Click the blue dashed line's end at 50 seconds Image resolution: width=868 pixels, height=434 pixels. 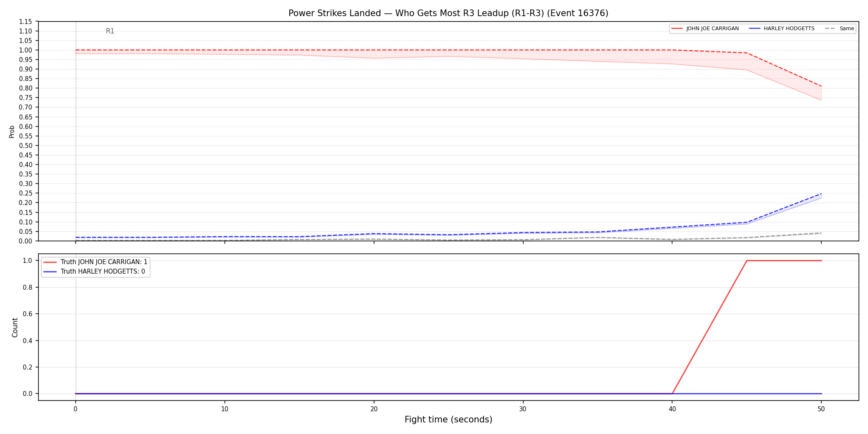pos(821,193)
